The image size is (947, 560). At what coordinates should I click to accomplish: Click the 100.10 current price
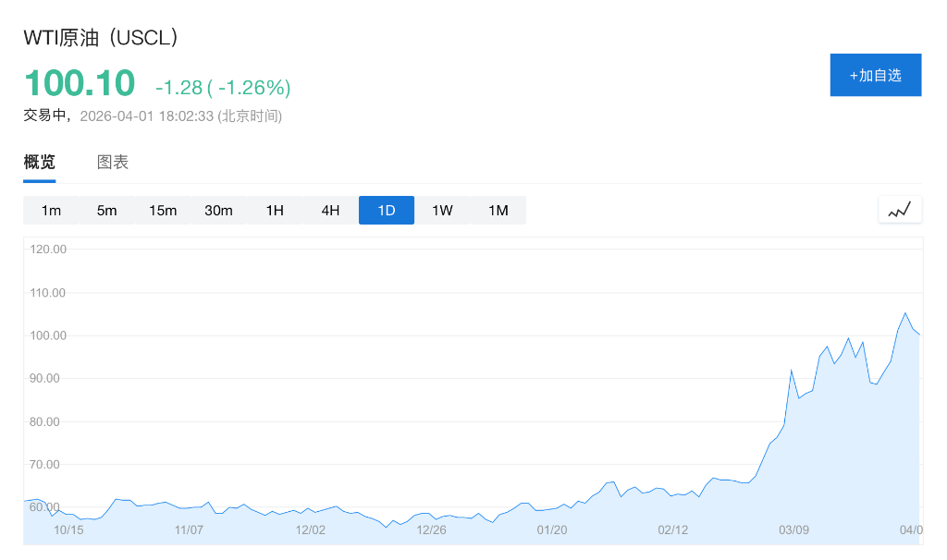(80, 83)
